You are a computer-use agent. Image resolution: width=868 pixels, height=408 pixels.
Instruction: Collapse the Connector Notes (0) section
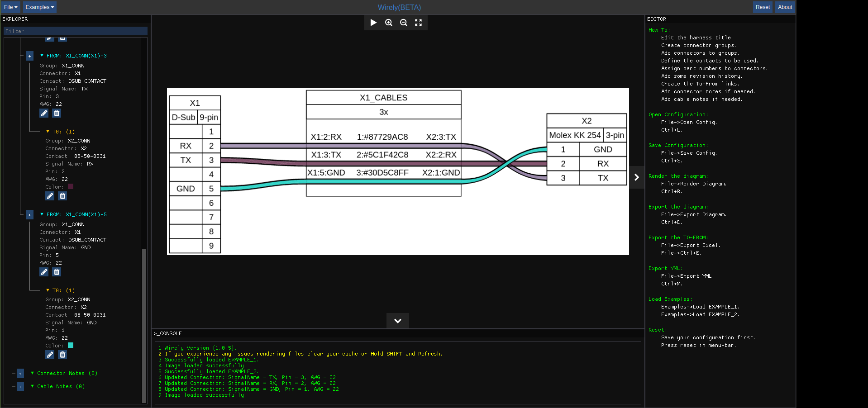point(32,373)
